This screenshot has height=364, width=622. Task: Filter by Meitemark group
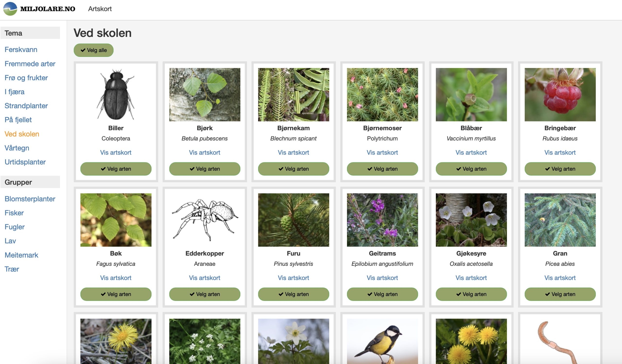[x=21, y=255]
